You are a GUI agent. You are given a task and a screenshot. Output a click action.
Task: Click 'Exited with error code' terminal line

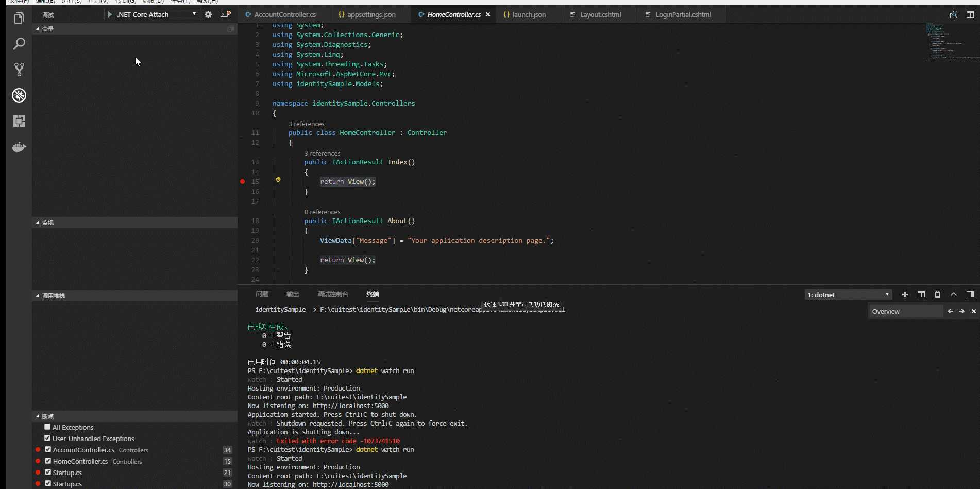(338, 441)
